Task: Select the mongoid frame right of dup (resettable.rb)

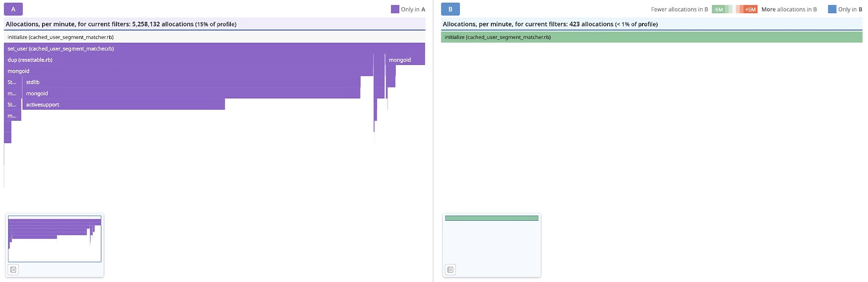Action: tap(405, 60)
